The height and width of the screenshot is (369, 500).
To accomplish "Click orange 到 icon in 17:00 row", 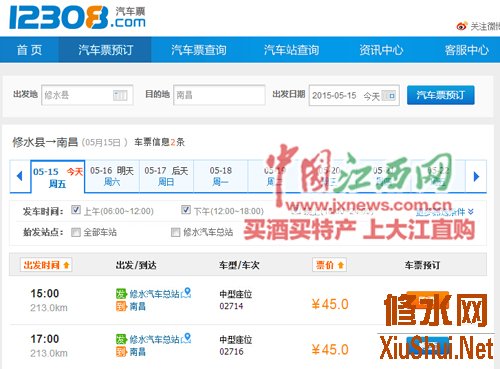I will pyautogui.click(x=121, y=351).
